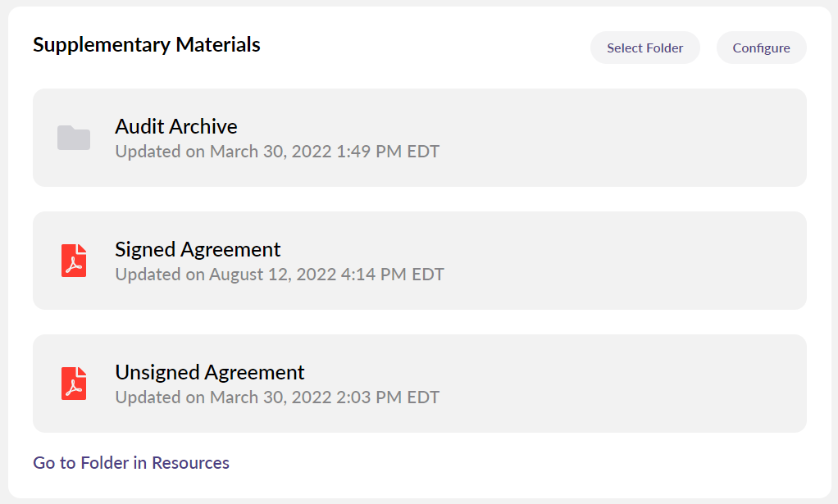This screenshot has height=504, width=838.
Task: Click the Audit Archive March 30 1:49 PM timestamp
Action: 277,152
